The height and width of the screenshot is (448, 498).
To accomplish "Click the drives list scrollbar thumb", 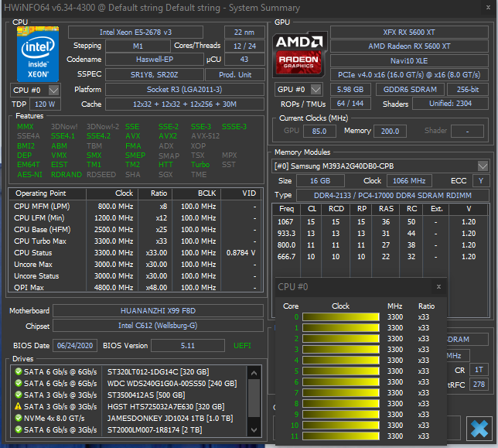I will tap(254, 398).
